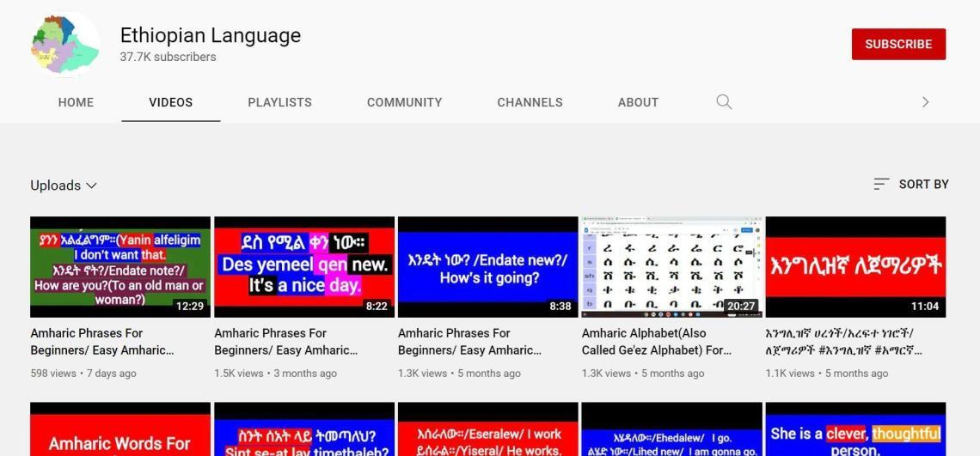Click the 37.7K subscribers text
980x456 pixels.
pos(168,57)
